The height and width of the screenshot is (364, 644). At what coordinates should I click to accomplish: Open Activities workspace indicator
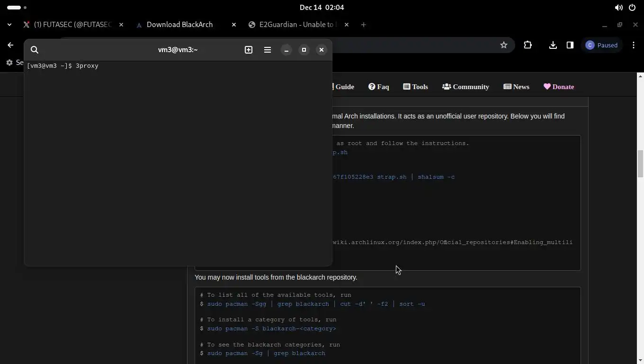pos(17,8)
